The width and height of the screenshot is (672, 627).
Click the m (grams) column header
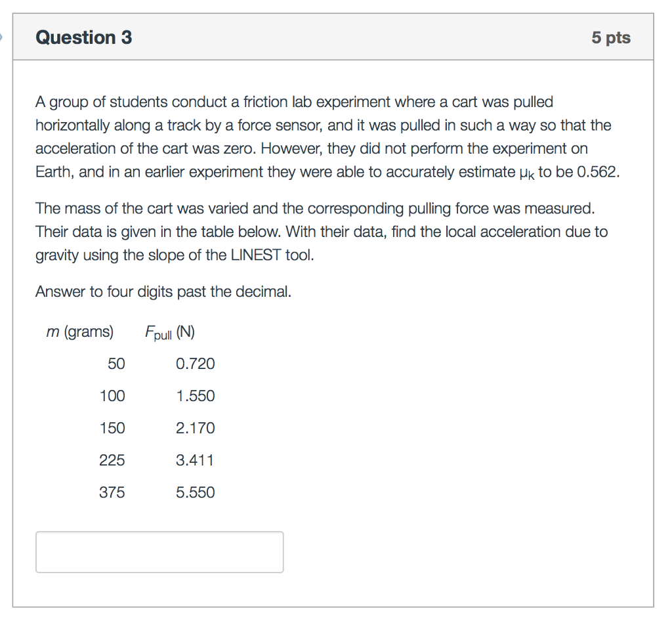tap(80, 332)
